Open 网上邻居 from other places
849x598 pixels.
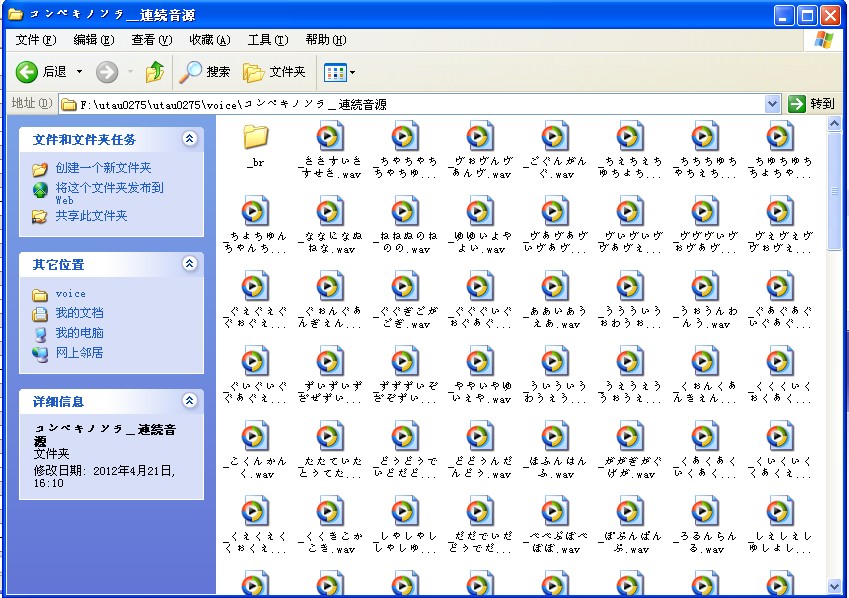tap(79, 353)
